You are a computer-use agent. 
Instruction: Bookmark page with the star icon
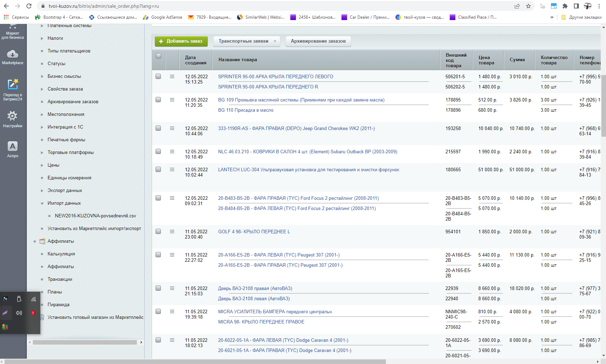pyautogui.click(x=528, y=6)
